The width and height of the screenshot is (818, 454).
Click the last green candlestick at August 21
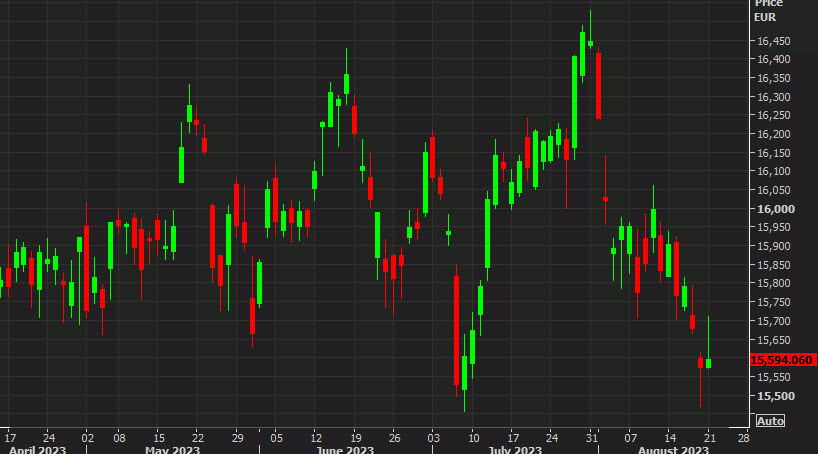[x=708, y=363]
